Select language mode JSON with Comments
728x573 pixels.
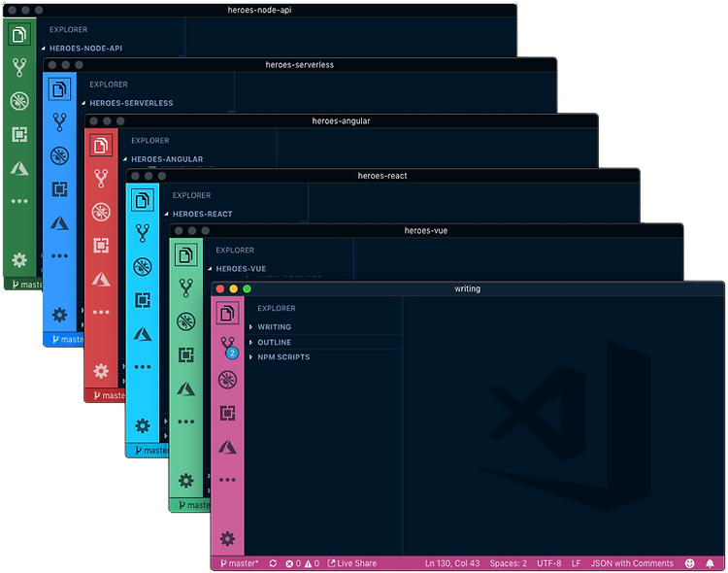[632, 563]
